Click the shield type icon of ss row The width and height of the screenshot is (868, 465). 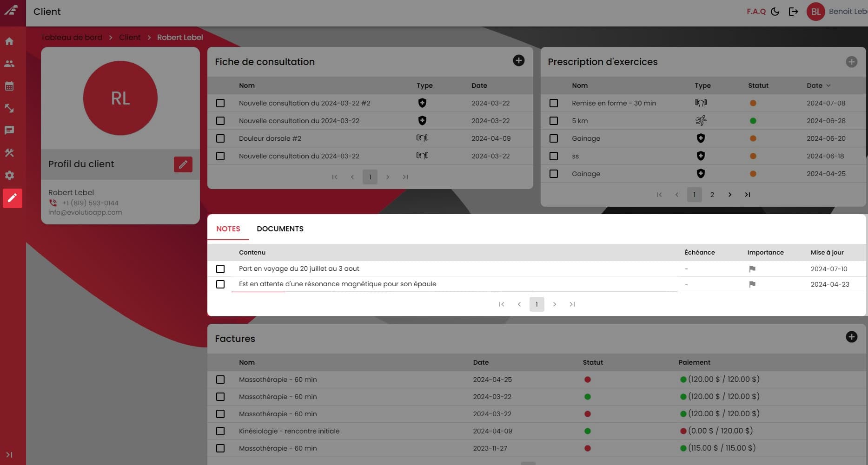point(701,156)
